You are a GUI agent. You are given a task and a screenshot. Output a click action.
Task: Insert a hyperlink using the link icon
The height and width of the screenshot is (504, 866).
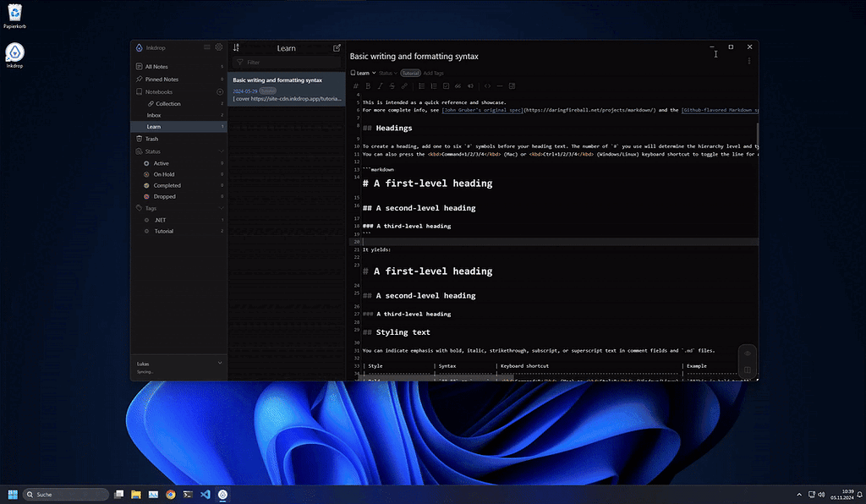tap(404, 85)
